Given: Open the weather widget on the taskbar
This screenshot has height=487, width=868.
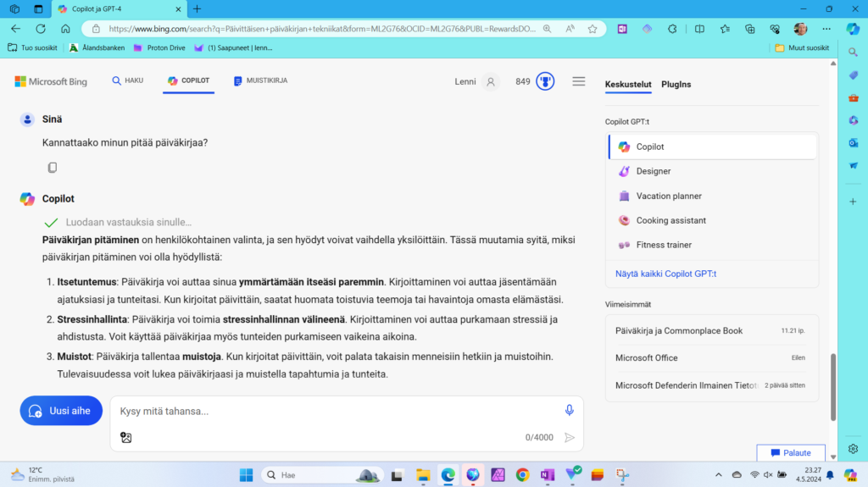Looking at the screenshot, I should point(42,475).
